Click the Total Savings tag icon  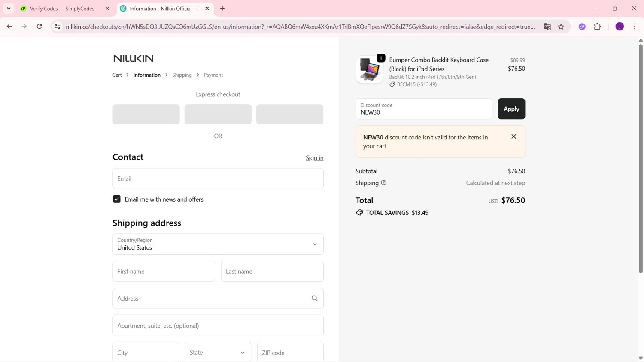[x=360, y=213]
